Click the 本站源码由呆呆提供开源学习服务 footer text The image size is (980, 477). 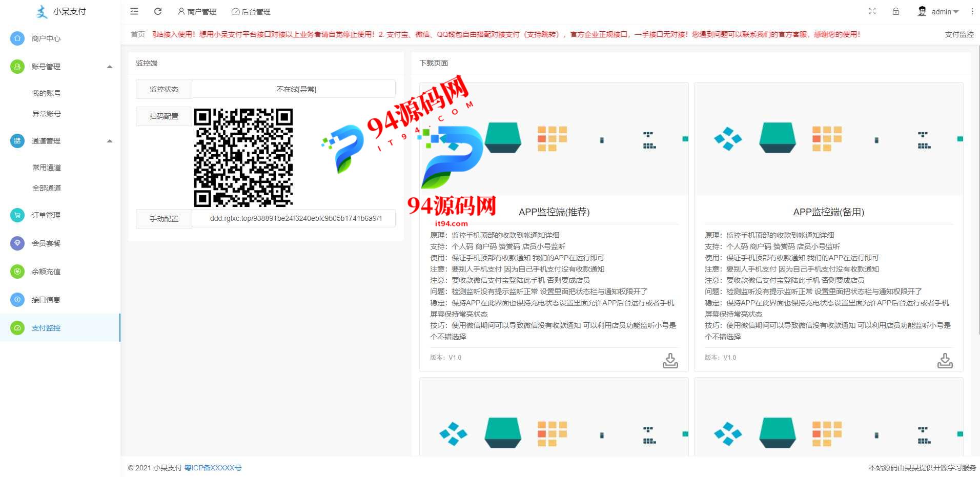pos(922,468)
